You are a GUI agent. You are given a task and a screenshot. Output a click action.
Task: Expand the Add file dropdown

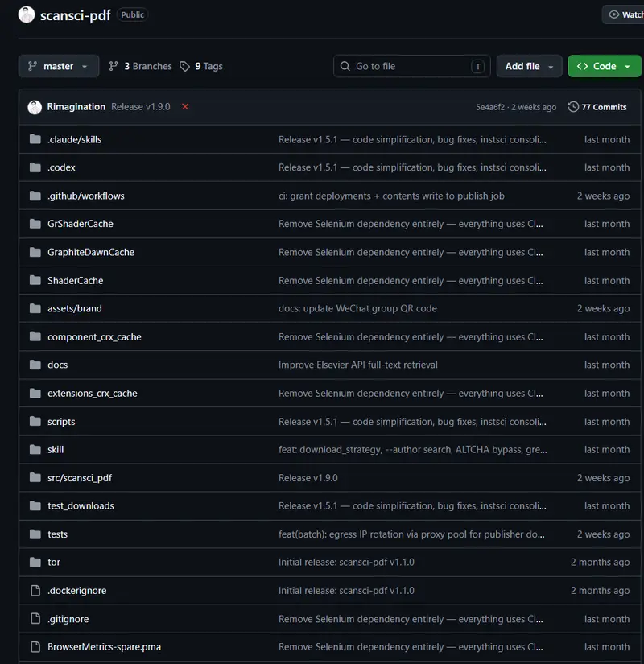529,66
